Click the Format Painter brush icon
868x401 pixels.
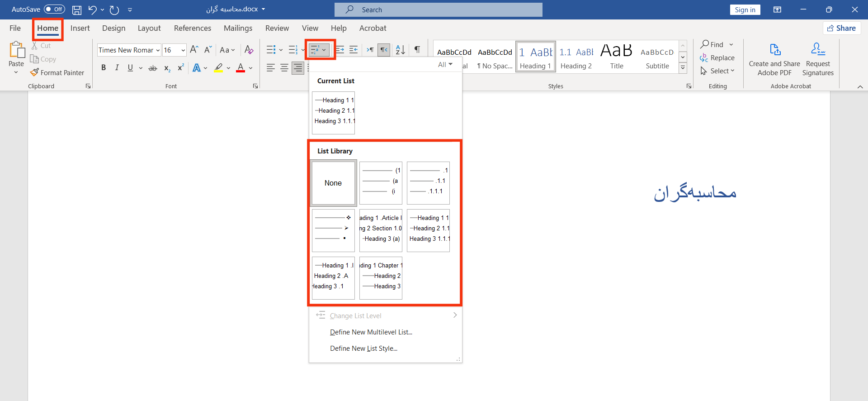(34, 72)
